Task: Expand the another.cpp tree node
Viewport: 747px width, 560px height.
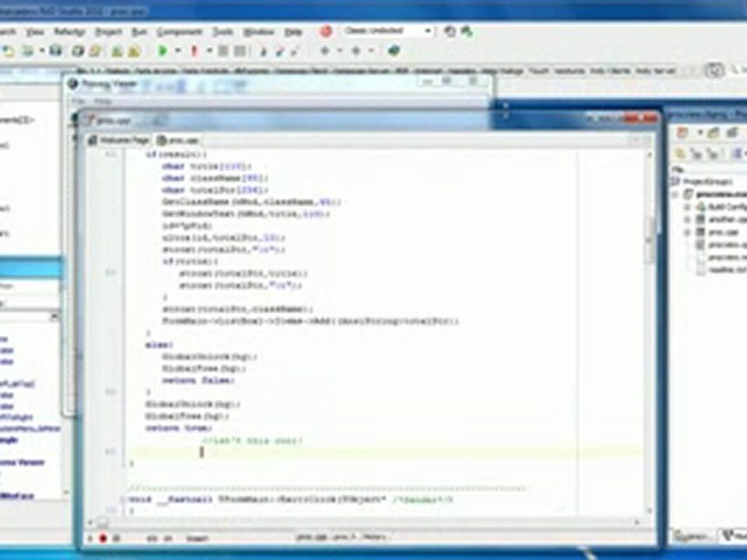Action: tap(687, 219)
